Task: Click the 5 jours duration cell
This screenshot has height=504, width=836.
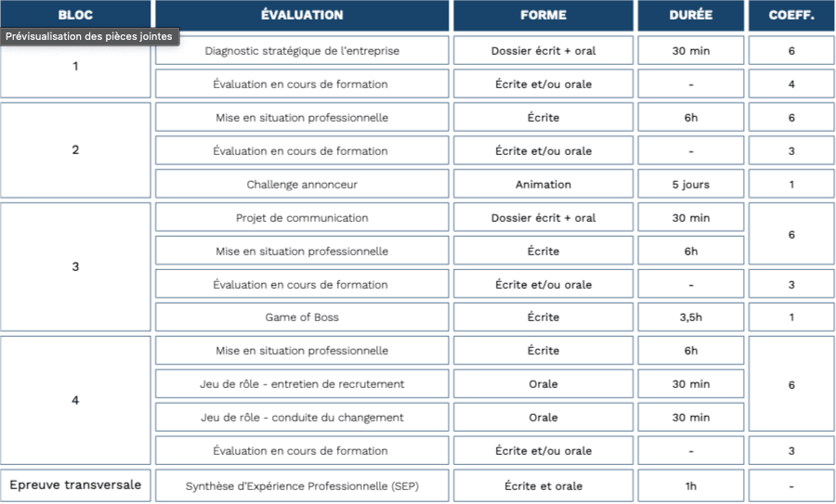Action: (690, 185)
